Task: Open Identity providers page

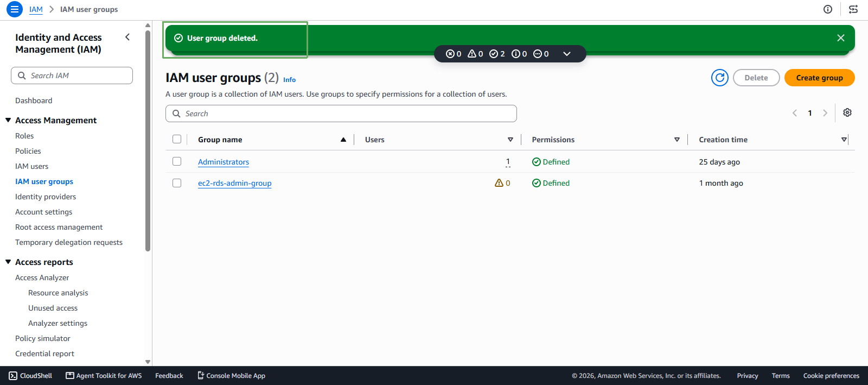Action: tap(46, 197)
